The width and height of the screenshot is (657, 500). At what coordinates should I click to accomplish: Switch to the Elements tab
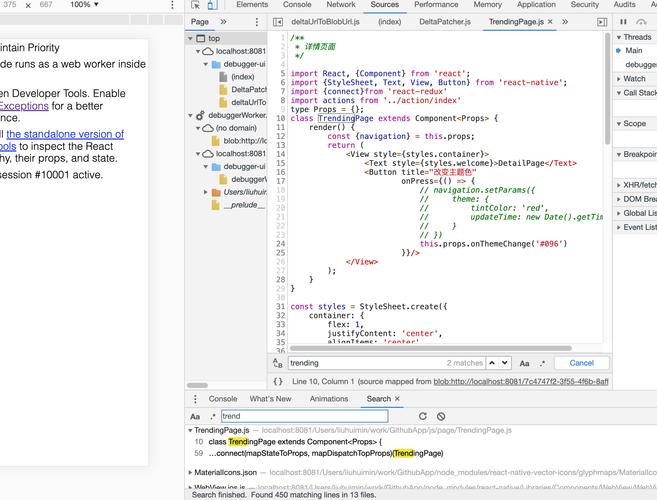pyautogui.click(x=252, y=5)
